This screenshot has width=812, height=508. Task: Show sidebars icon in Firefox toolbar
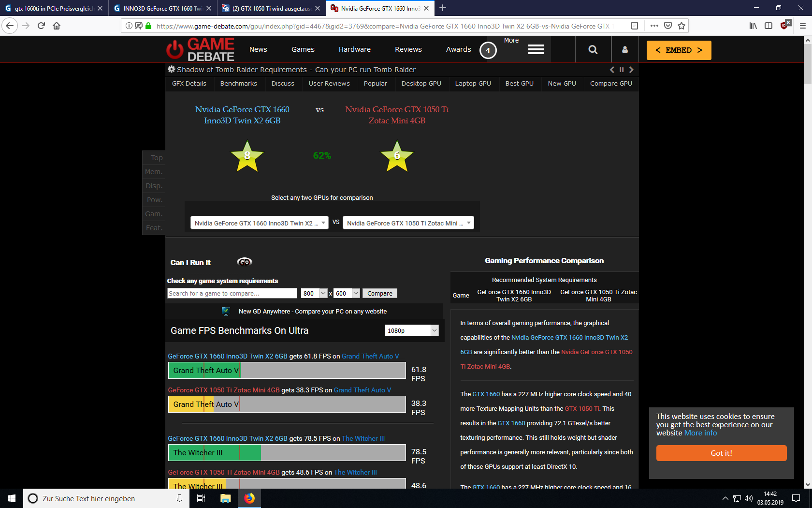tap(768, 26)
